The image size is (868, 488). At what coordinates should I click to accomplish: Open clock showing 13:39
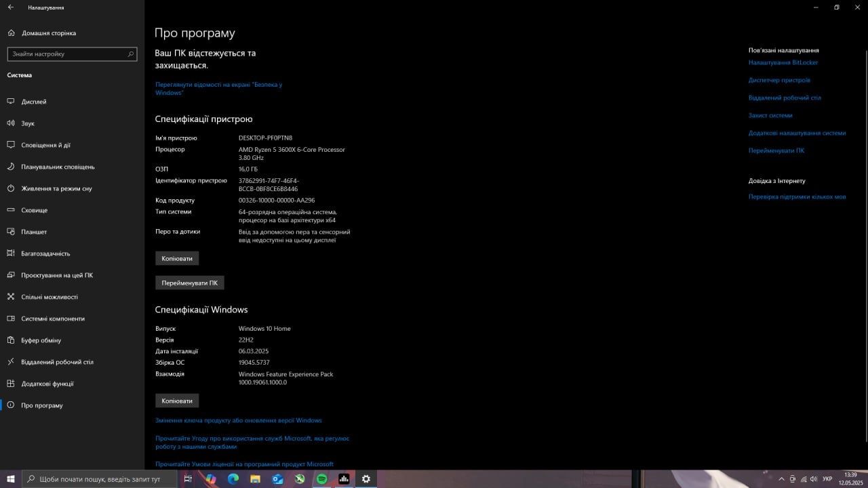coord(850,479)
